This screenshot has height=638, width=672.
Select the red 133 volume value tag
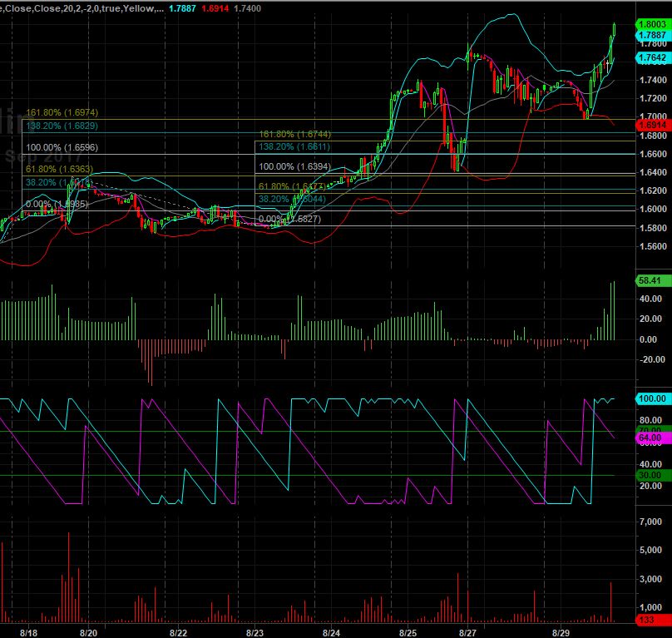click(x=645, y=620)
